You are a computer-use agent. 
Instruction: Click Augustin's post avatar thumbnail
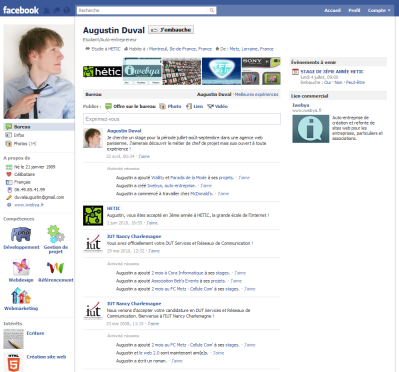coord(93,138)
